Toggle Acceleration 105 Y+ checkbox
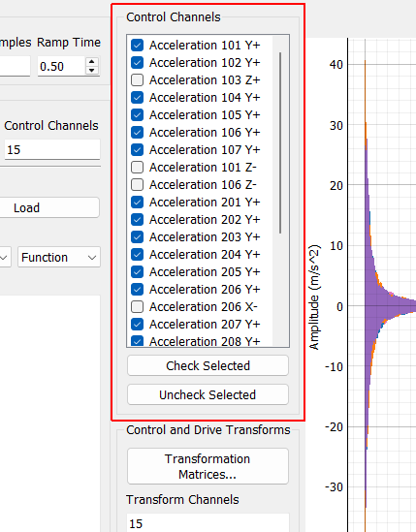Viewport: 416px width, 532px height. click(x=137, y=114)
